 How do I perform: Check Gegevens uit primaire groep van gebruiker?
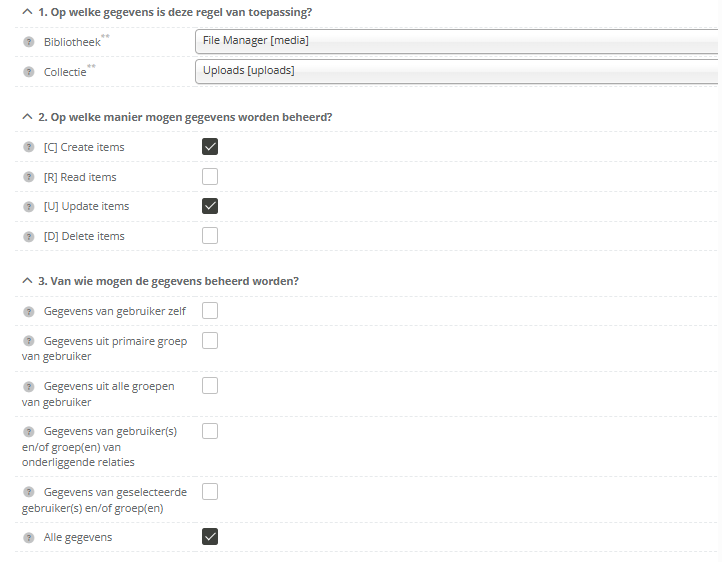pyautogui.click(x=210, y=341)
